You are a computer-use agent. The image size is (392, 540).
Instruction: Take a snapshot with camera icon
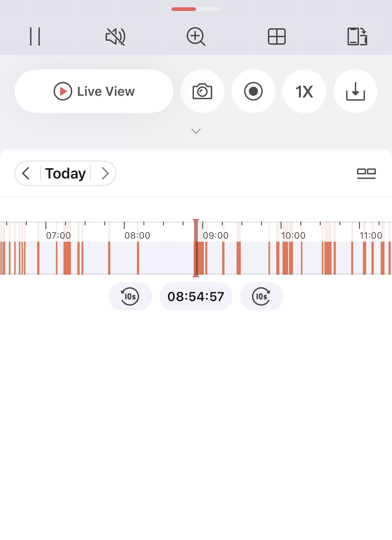(202, 91)
